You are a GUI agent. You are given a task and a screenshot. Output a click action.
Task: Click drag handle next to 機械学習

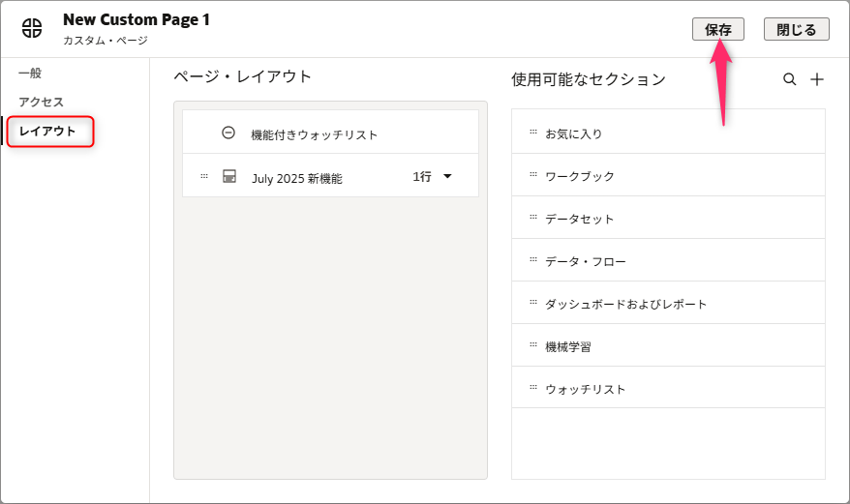click(533, 345)
